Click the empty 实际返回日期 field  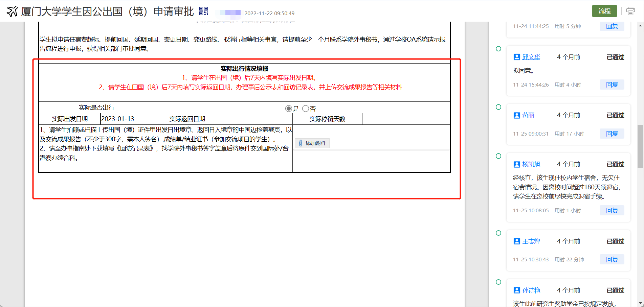[256, 119]
